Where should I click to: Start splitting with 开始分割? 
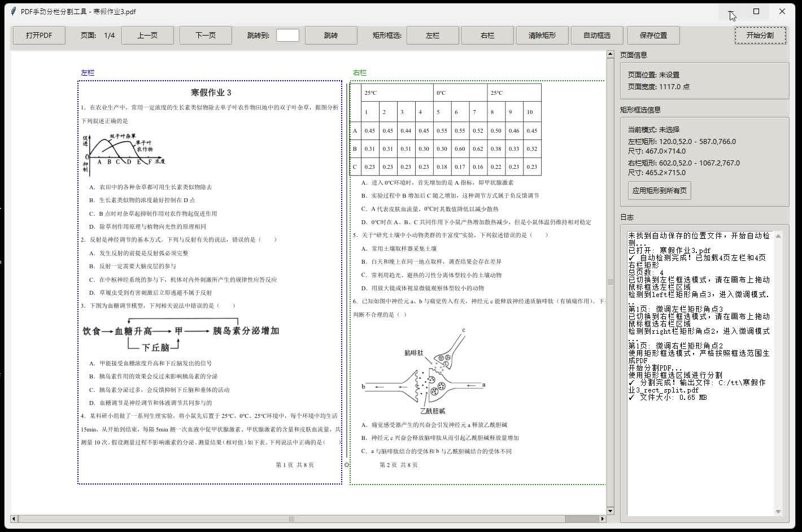coord(760,35)
